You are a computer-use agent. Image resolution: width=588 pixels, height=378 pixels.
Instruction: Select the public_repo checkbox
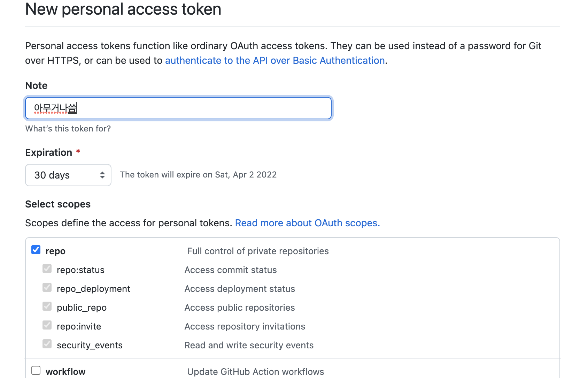click(47, 306)
